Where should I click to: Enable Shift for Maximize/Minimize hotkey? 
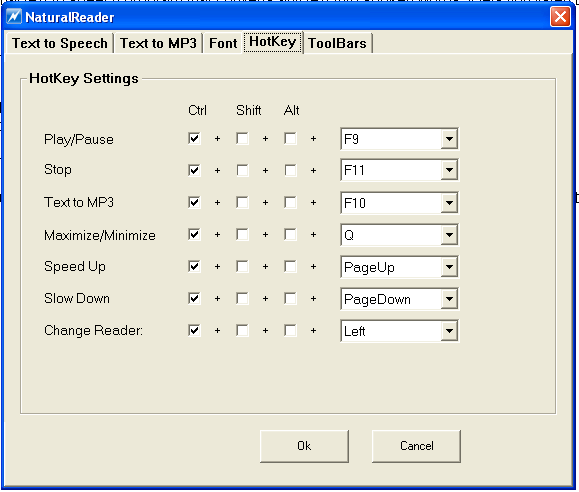[x=242, y=235]
